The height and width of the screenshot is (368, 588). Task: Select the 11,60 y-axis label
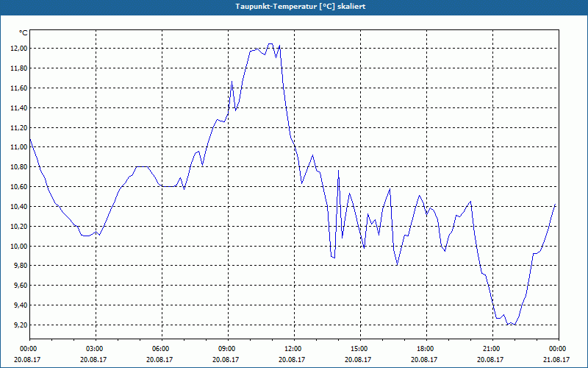20,88
